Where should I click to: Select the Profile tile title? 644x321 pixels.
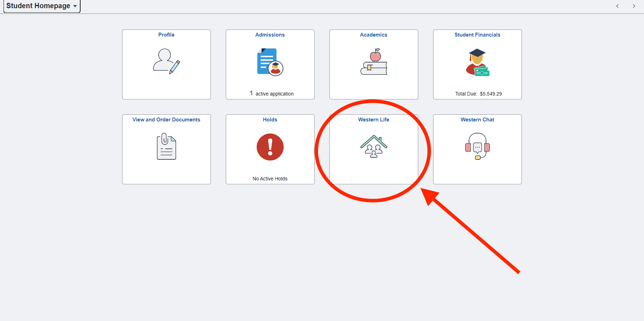(x=167, y=35)
